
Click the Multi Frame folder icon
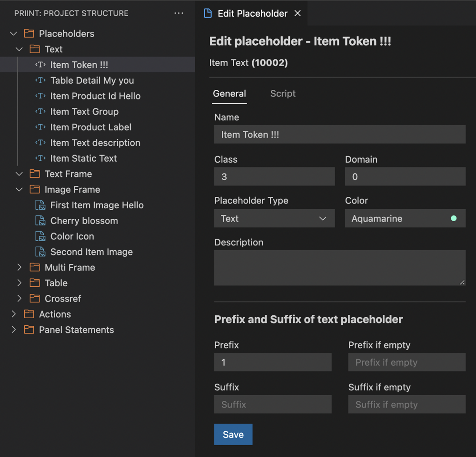click(35, 267)
